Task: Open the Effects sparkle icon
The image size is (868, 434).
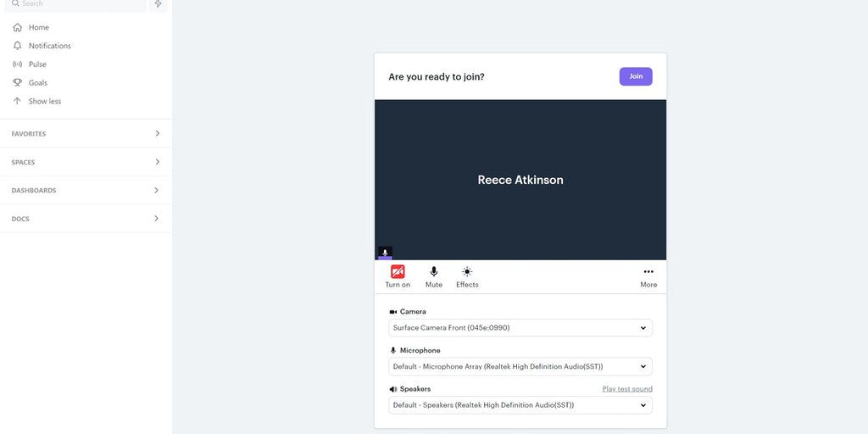Action: 467,271
